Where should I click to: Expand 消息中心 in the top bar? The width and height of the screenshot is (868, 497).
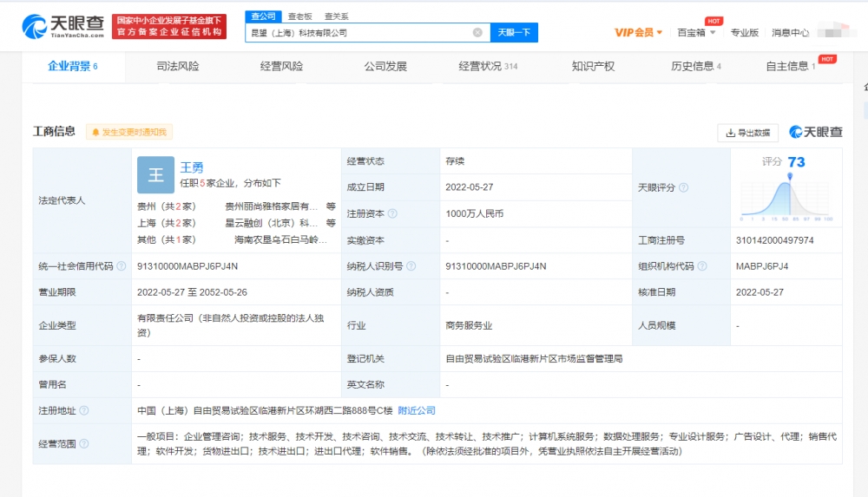[790, 33]
